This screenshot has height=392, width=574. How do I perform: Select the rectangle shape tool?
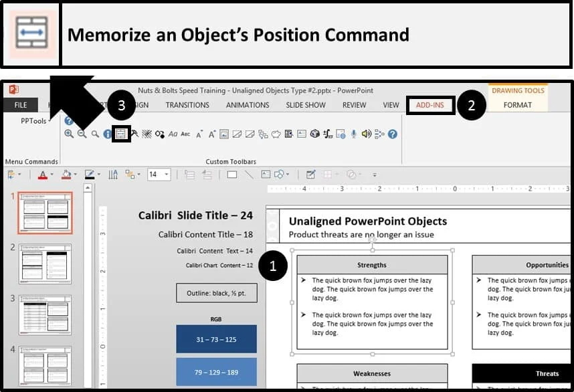click(x=232, y=175)
